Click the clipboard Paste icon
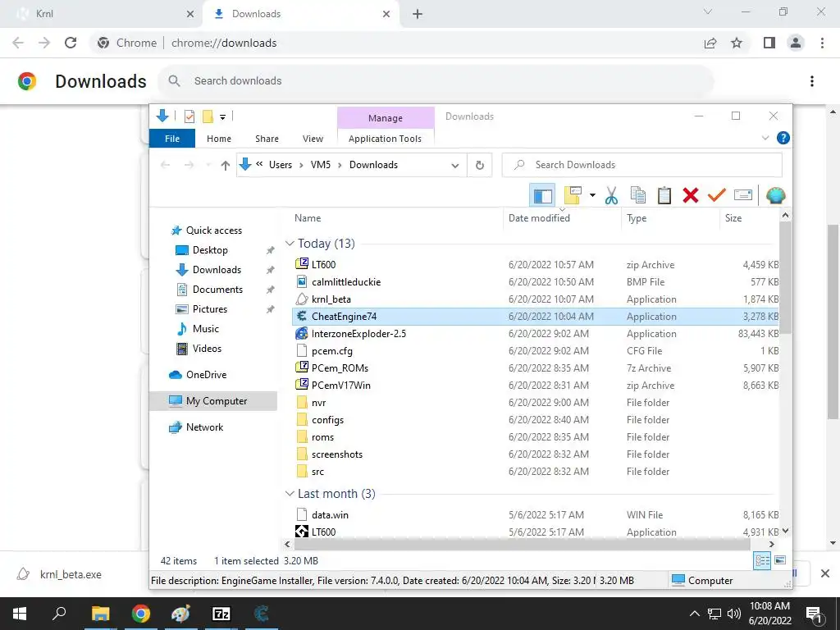 point(664,195)
